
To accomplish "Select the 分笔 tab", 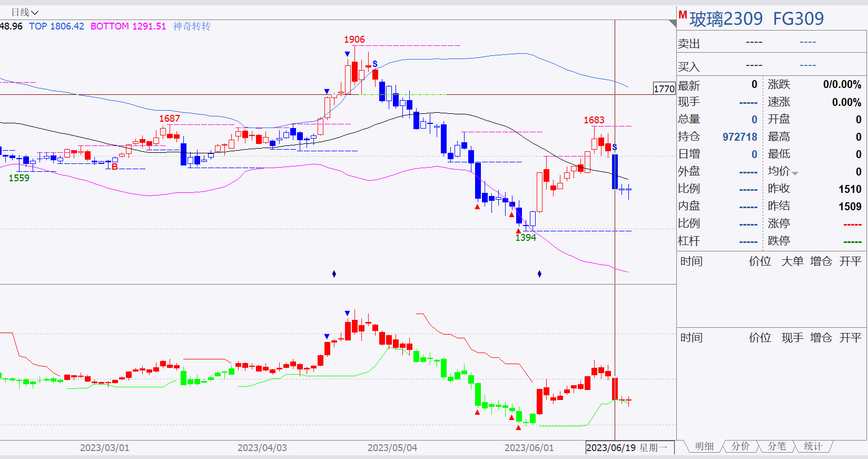I will (777, 446).
